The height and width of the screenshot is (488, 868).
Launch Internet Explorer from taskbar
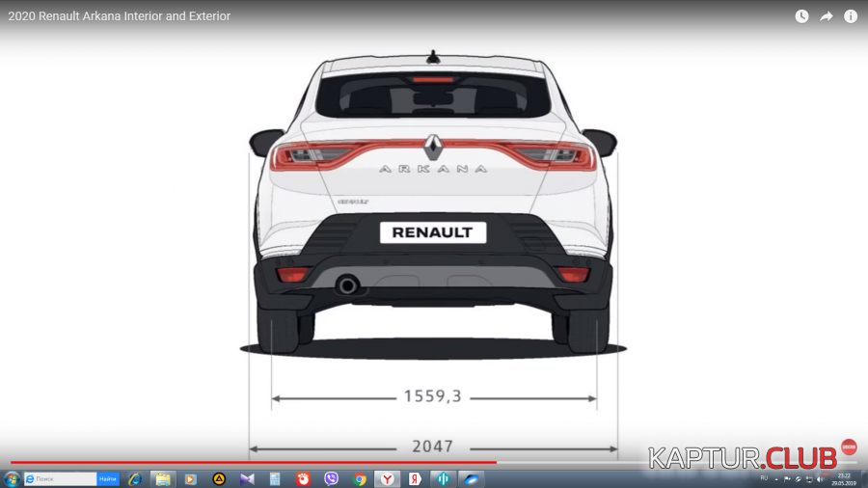[x=134, y=479]
